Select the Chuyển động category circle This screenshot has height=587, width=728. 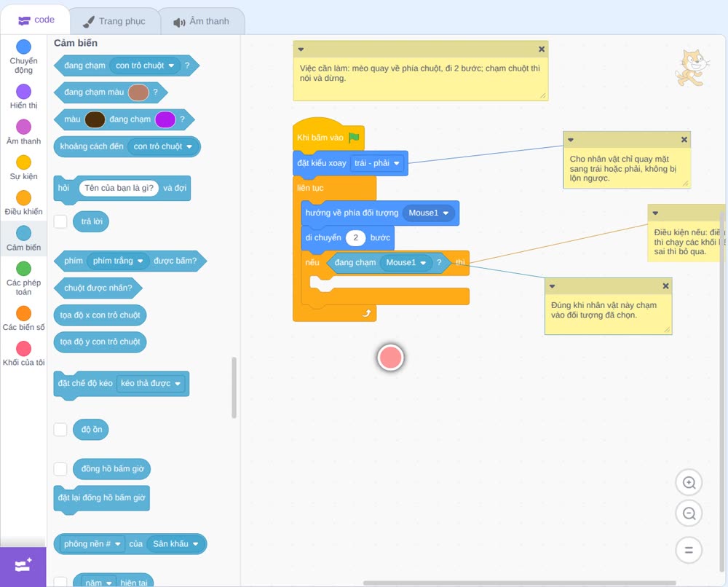click(24, 47)
